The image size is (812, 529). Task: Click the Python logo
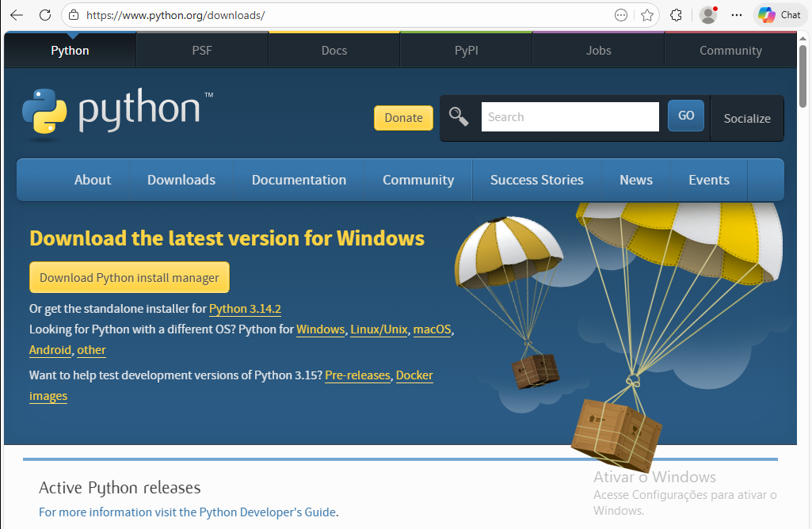[45, 112]
